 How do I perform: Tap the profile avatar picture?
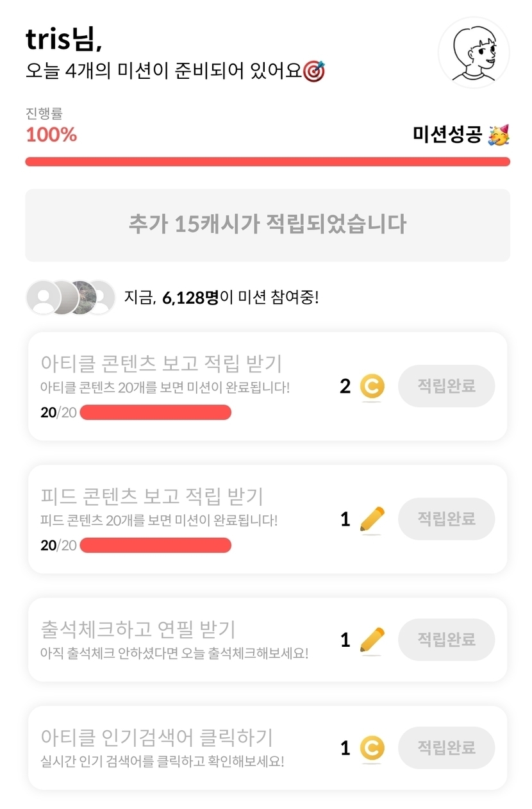click(x=474, y=53)
